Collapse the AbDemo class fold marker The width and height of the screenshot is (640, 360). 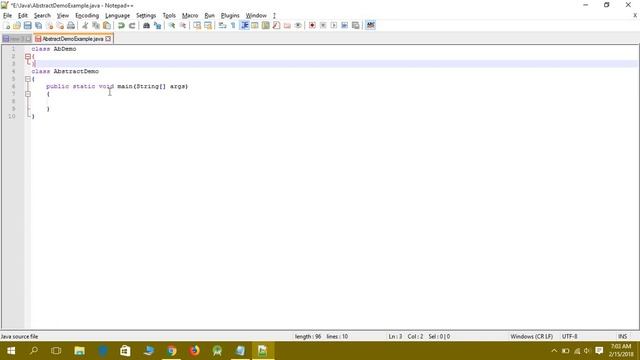point(28,56)
